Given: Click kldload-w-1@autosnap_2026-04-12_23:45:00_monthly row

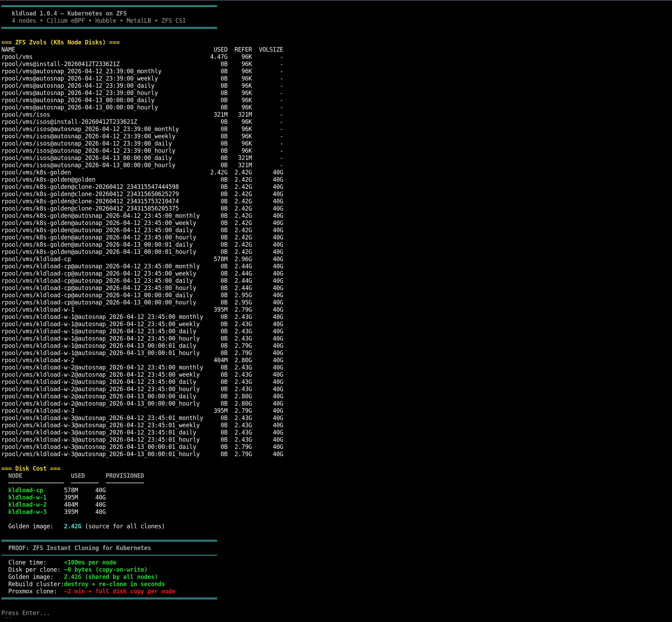Looking at the screenshot, I should click(x=142, y=317).
